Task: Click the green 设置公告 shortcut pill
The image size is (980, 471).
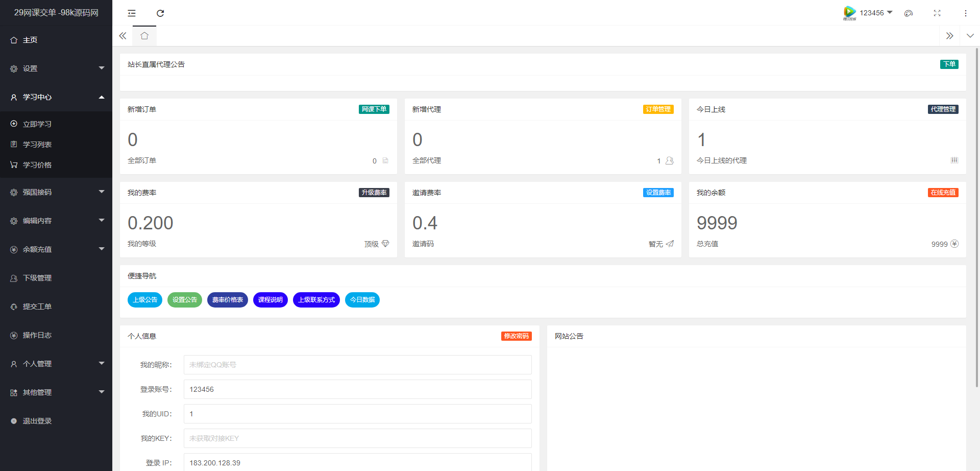Action: point(184,300)
